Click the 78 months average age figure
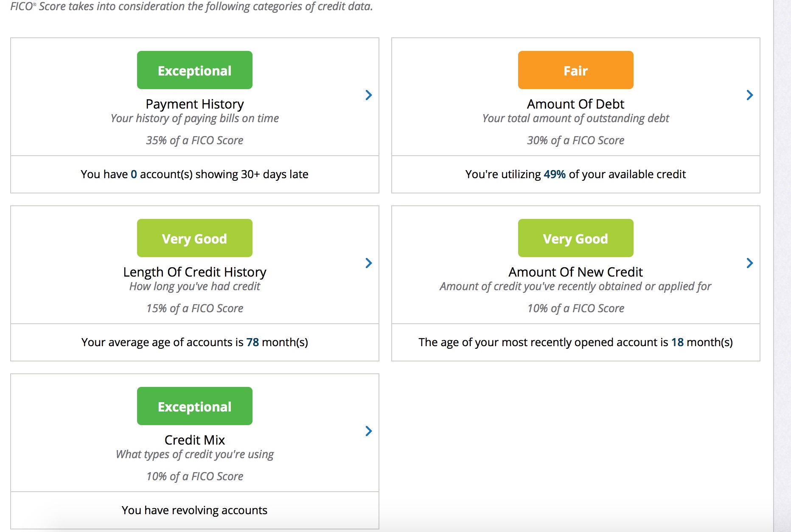This screenshot has width=791, height=532. (252, 342)
